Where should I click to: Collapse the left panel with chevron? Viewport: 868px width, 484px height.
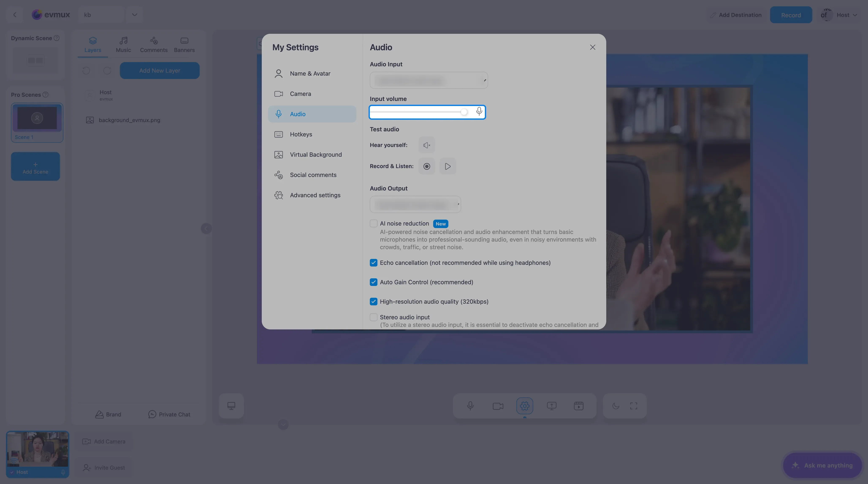[206, 228]
